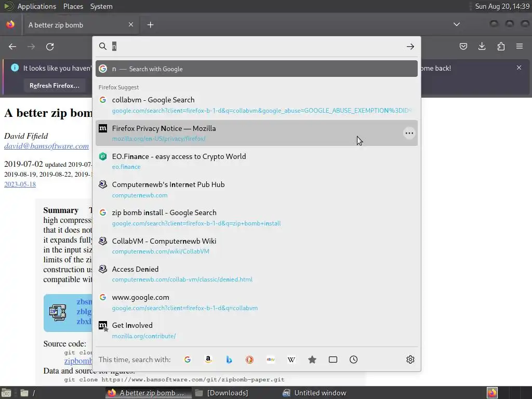This screenshot has height=399, width=532.
Task: Open 'Access Denied' suggestion
Action: [x=257, y=274]
